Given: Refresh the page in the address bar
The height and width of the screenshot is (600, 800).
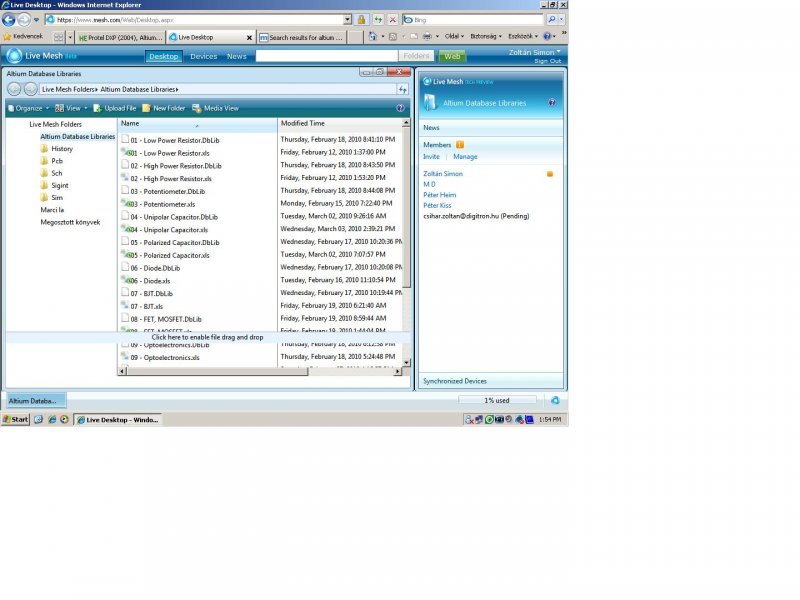Looking at the screenshot, I should (x=378, y=20).
